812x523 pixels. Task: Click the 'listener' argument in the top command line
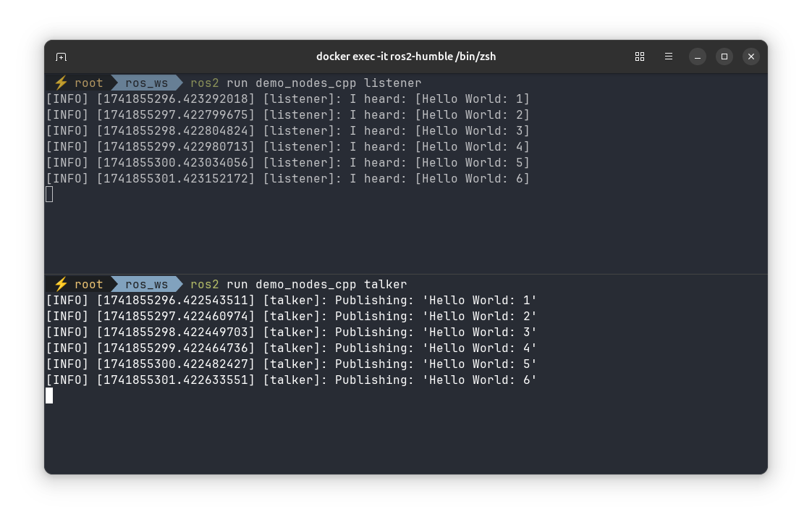coord(393,83)
